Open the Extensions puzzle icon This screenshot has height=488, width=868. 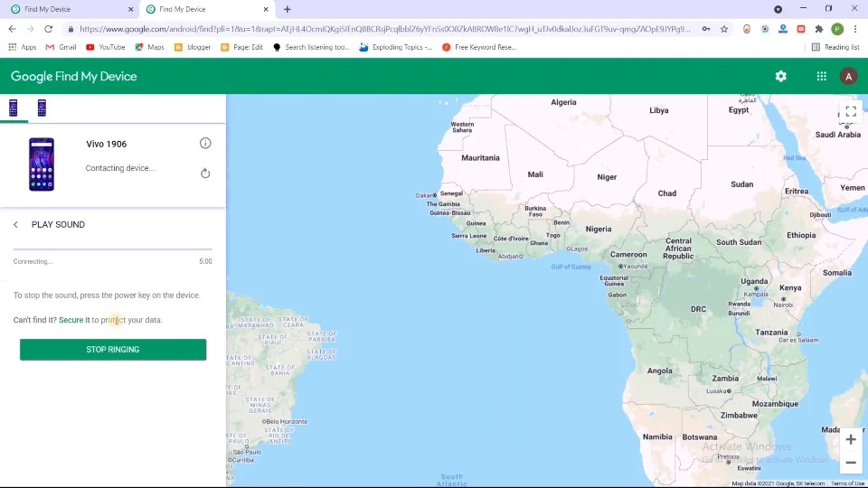(819, 29)
